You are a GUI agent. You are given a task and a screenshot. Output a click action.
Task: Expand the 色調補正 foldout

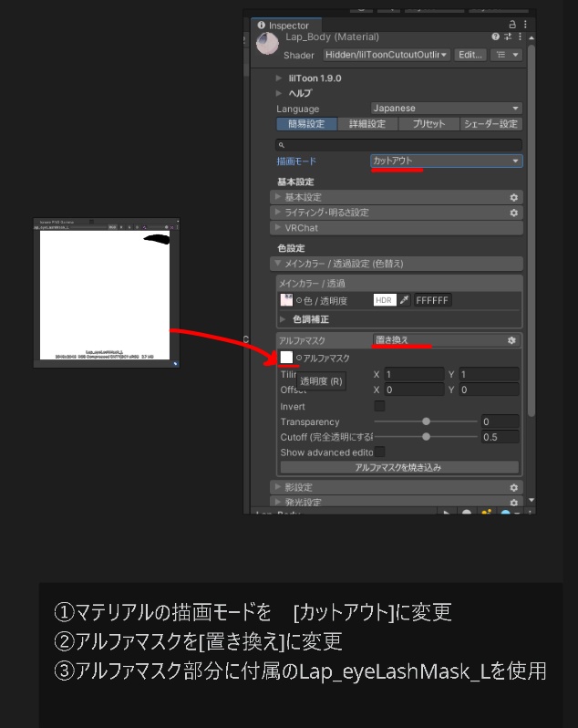(x=283, y=319)
